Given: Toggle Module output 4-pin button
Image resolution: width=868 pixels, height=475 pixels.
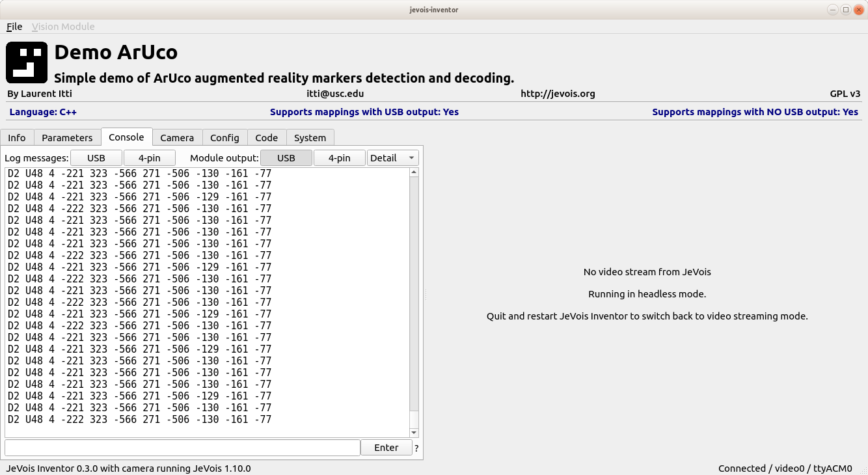Looking at the screenshot, I should [340, 158].
